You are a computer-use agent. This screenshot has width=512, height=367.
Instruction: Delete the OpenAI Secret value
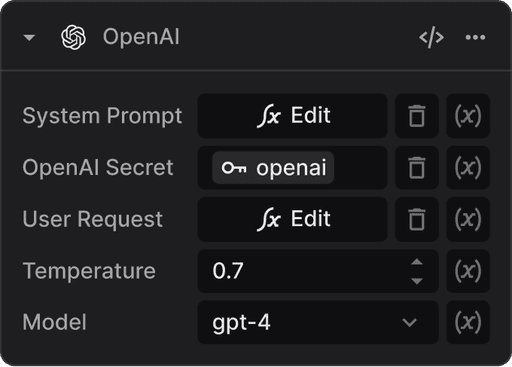coord(417,167)
